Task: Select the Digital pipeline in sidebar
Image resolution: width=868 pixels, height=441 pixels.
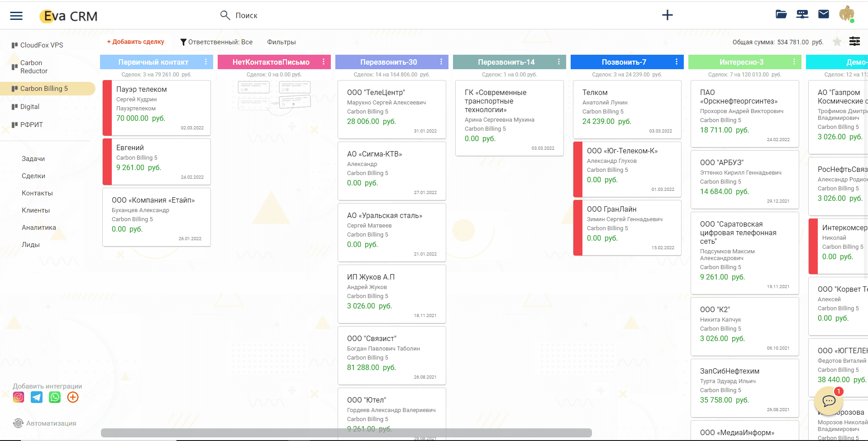Action: [30, 107]
